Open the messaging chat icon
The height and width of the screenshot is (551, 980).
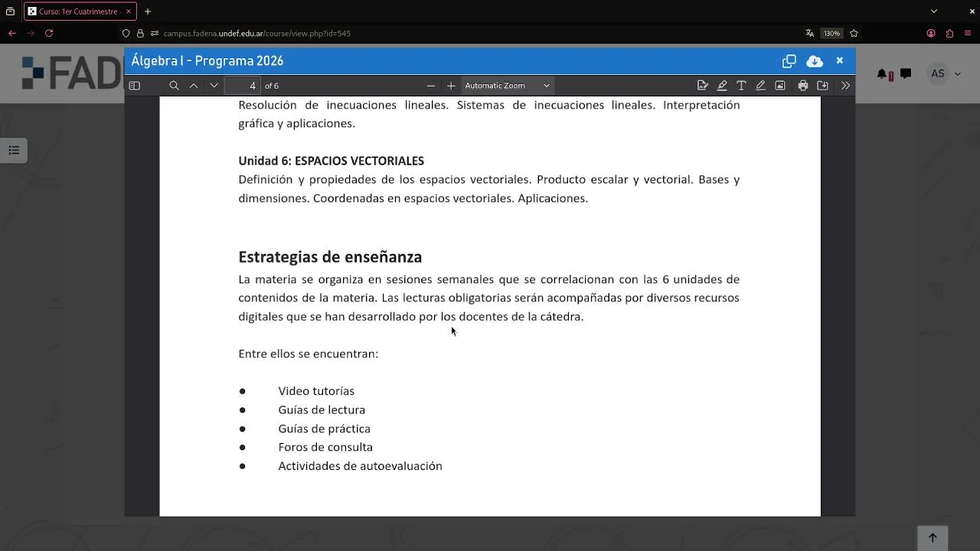pos(906,73)
